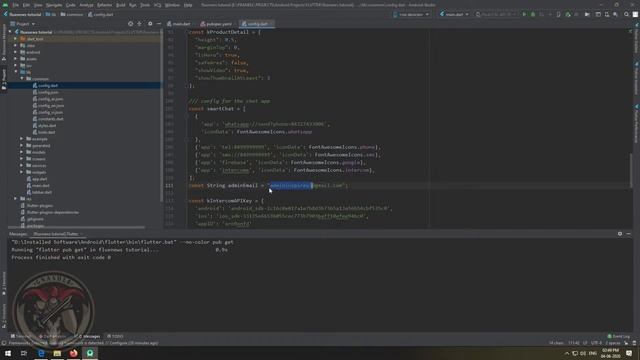The image size is (640, 360).
Task: Expand the android folder
Action: [16, 52]
